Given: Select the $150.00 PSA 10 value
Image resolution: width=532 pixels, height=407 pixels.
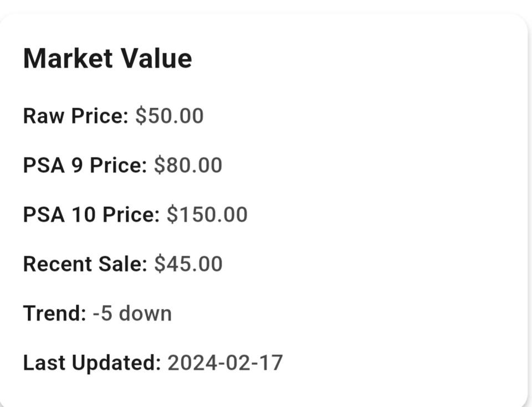Looking at the screenshot, I should tap(207, 215).
